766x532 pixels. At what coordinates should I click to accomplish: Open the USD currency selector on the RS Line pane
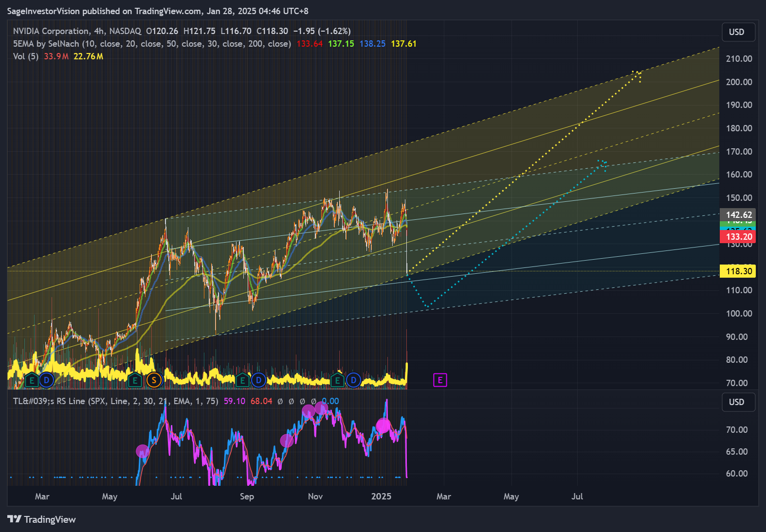(739, 402)
